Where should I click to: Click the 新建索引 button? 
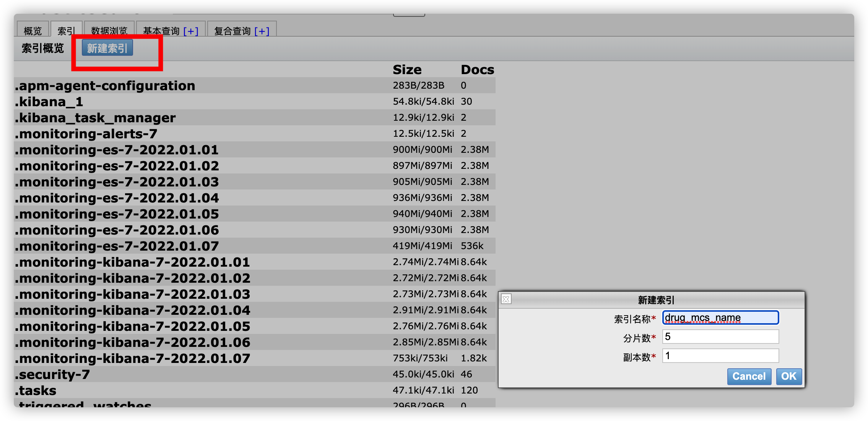coord(107,49)
